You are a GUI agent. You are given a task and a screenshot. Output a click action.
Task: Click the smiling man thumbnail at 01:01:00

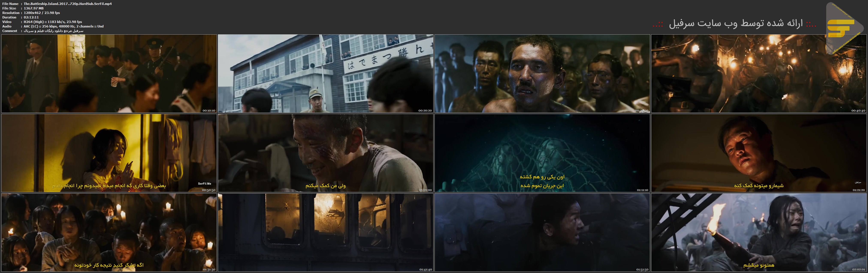[326, 153]
